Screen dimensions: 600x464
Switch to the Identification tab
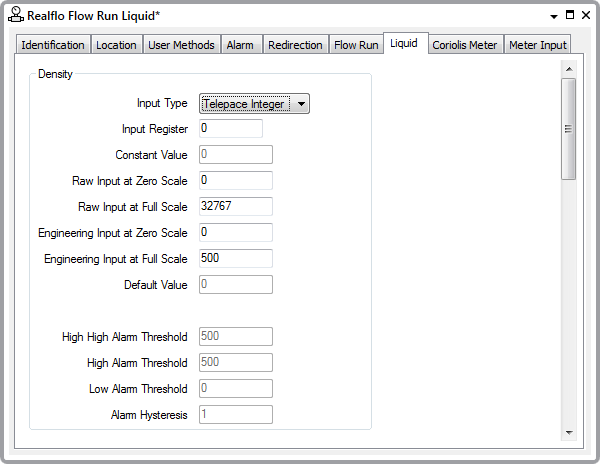tap(53, 45)
